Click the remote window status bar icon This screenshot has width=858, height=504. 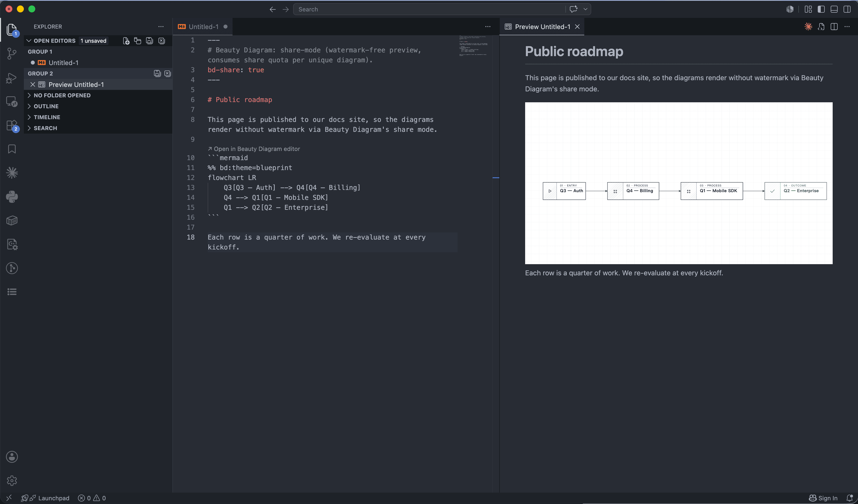(9, 498)
